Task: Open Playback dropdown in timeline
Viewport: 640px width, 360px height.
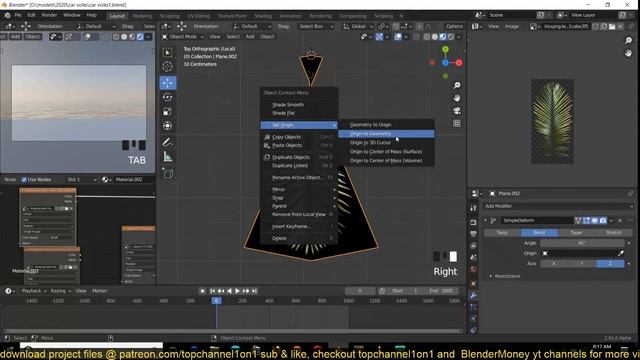Action: point(33,291)
